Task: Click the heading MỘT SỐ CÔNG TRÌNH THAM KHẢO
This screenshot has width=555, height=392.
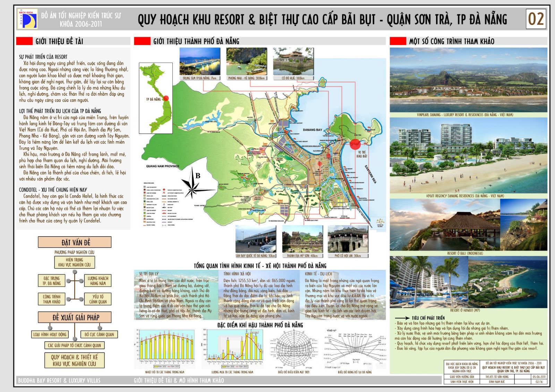Action: 452,41
